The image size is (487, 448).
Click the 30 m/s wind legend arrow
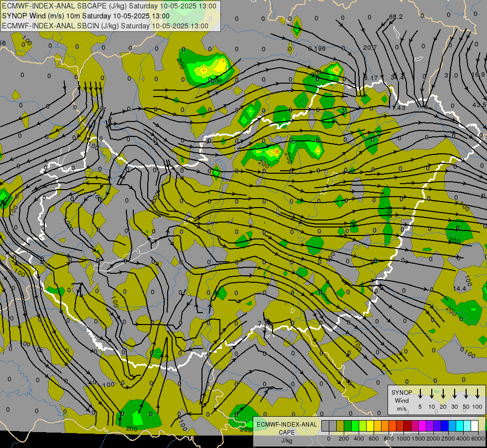[454, 394]
